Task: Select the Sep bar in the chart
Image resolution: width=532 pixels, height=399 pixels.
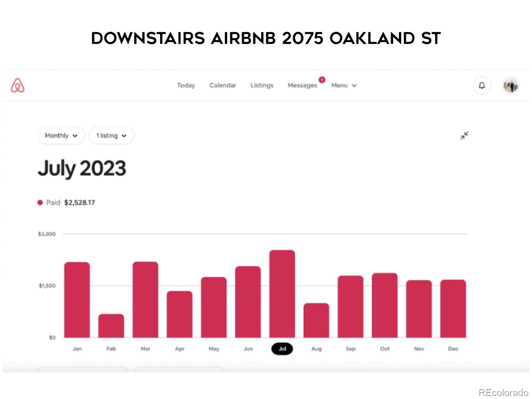Action: 350,307
